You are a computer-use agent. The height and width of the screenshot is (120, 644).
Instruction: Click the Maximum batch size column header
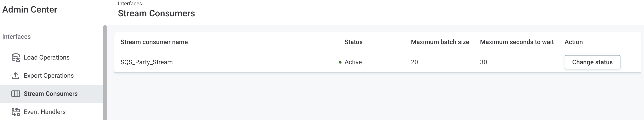point(440,42)
